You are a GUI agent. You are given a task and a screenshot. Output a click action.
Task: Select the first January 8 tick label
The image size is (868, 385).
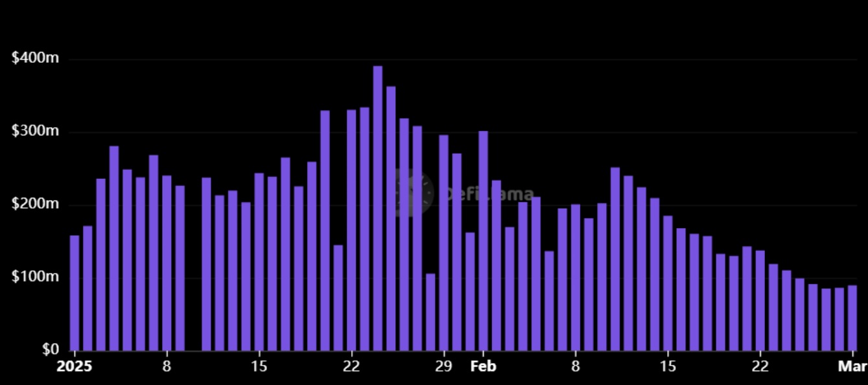167,366
